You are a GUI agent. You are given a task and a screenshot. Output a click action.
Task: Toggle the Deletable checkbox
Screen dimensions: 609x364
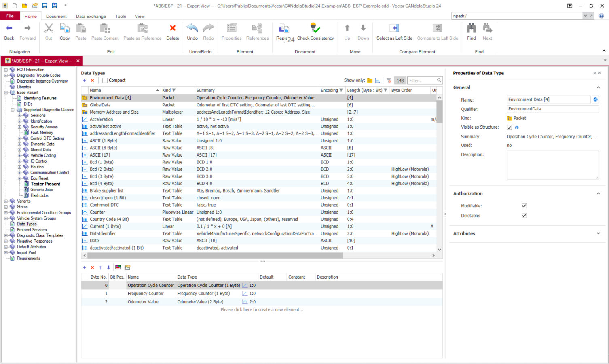[524, 216]
